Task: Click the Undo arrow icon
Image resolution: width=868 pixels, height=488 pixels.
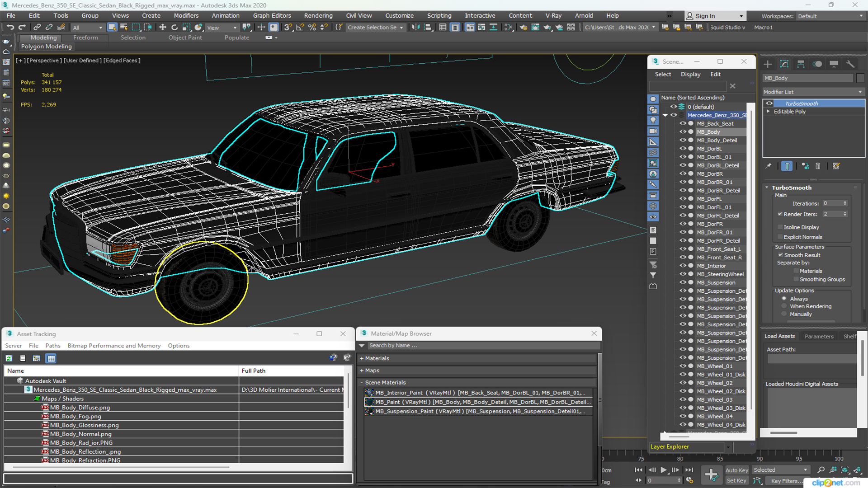Action: (x=10, y=28)
